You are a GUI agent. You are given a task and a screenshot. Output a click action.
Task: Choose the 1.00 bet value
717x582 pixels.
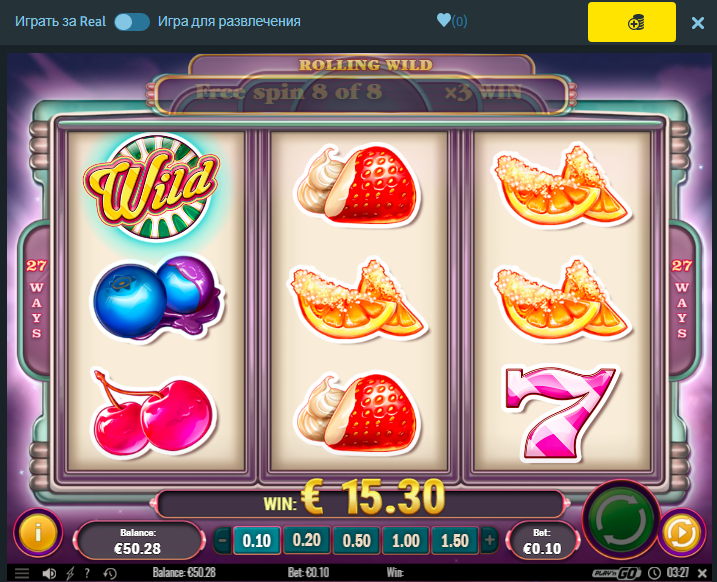406,540
